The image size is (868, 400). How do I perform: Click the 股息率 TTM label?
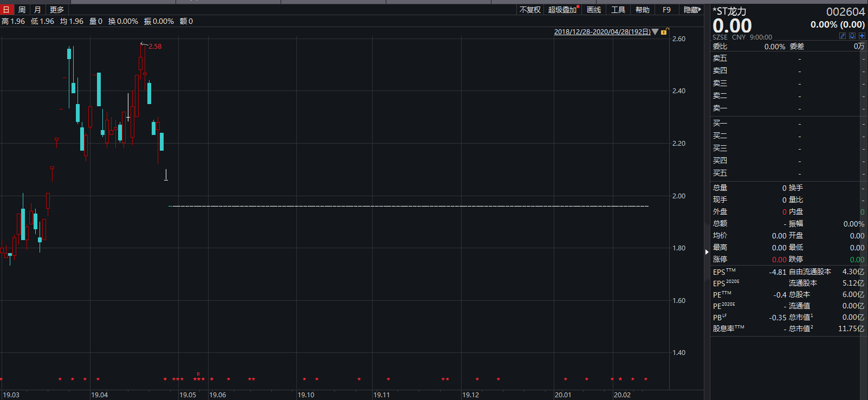tap(728, 328)
